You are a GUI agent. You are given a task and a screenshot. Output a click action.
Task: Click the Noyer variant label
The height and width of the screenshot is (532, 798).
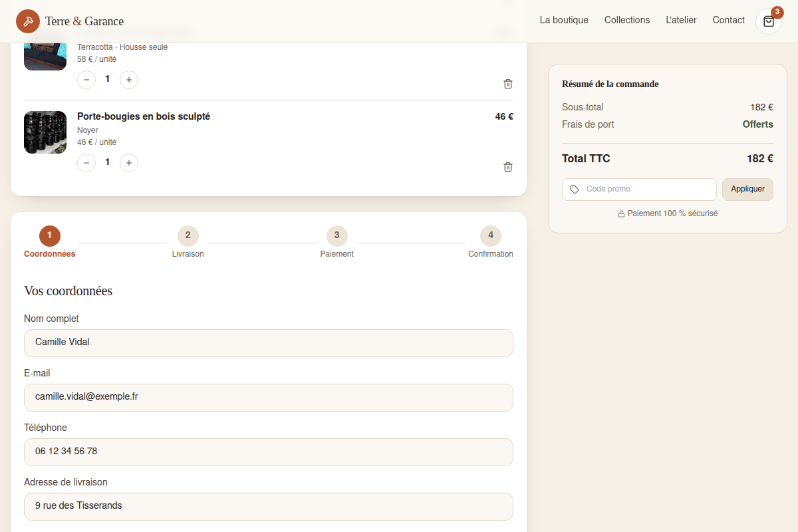[x=88, y=130]
